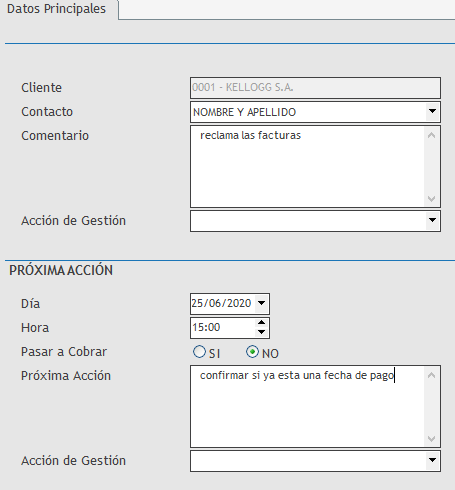Image resolution: width=455 pixels, height=490 pixels.
Task: Click the Próxima Acción scroll up arrow
Action: [x=432, y=375]
